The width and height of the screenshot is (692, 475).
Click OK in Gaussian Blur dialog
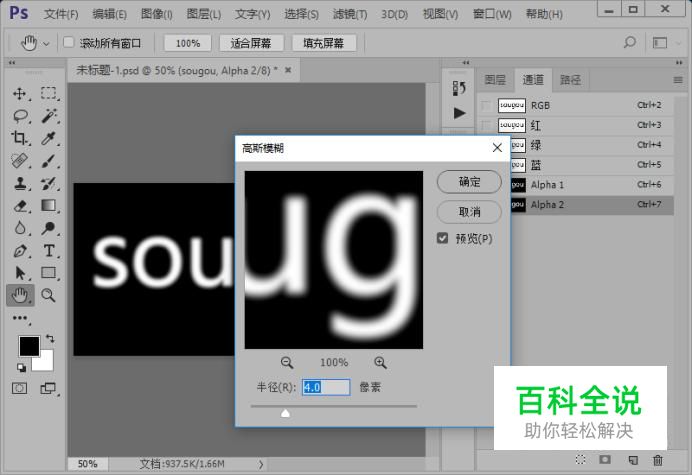coord(469,182)
